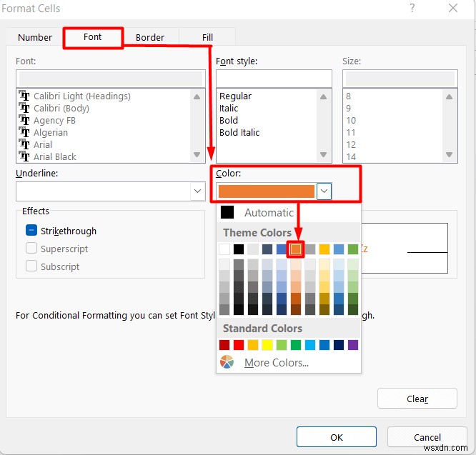
Task: Choose yellow standard color
Action: [x=267, y=345]
